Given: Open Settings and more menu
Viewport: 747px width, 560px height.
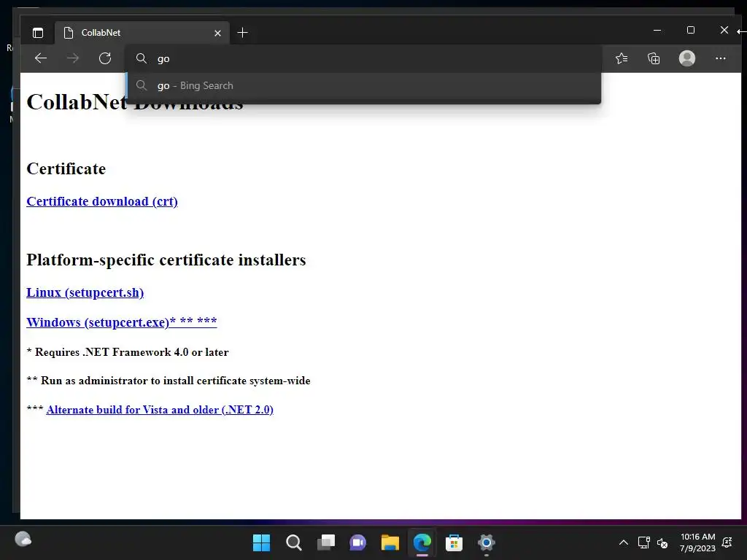Looking at the screenshot, I should point(720,58).
